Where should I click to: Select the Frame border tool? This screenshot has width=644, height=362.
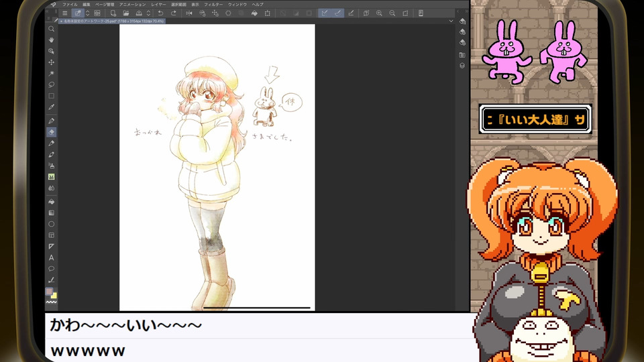52,235
